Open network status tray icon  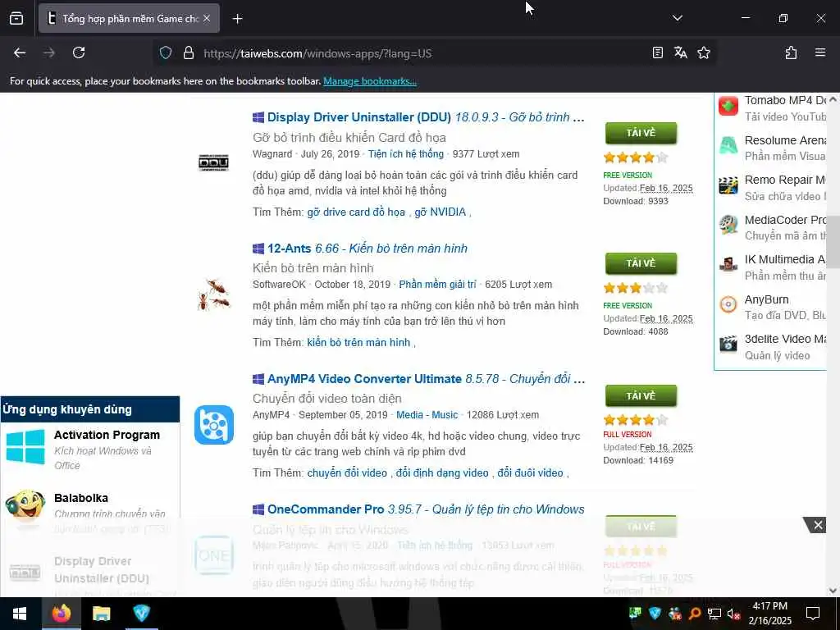pos(714,614)
